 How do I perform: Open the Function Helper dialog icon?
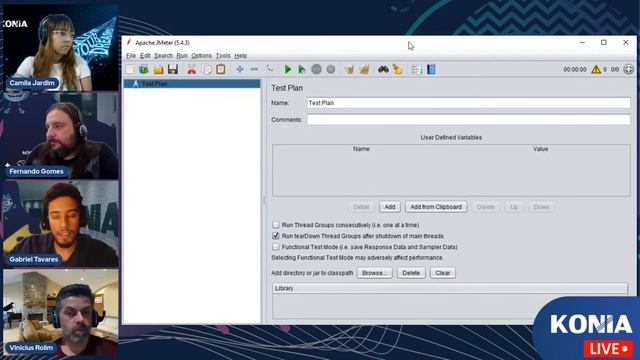click(x=416, y=69)
